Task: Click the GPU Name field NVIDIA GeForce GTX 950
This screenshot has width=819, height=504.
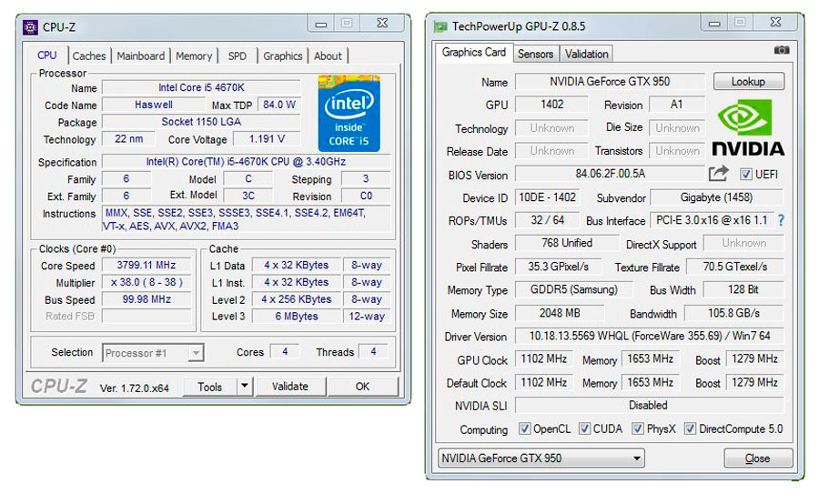Action: (x=610, y=82)
